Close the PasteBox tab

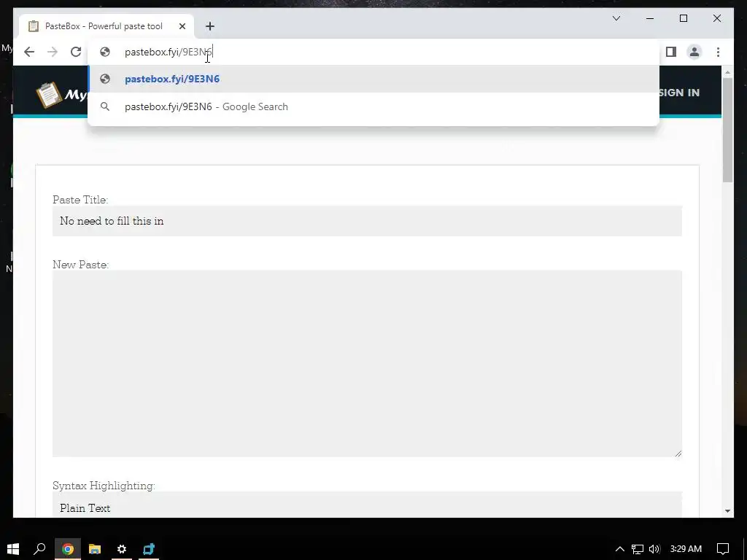(182, 26)
